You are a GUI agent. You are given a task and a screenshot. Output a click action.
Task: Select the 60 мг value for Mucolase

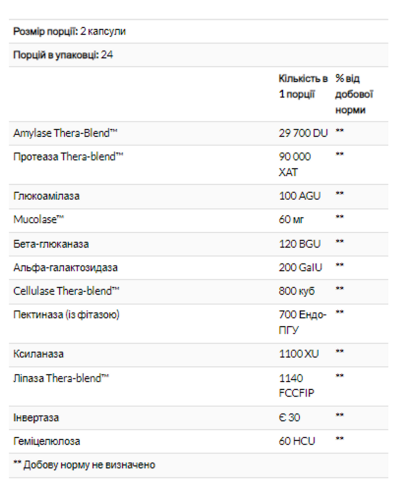tap(291, 220)
